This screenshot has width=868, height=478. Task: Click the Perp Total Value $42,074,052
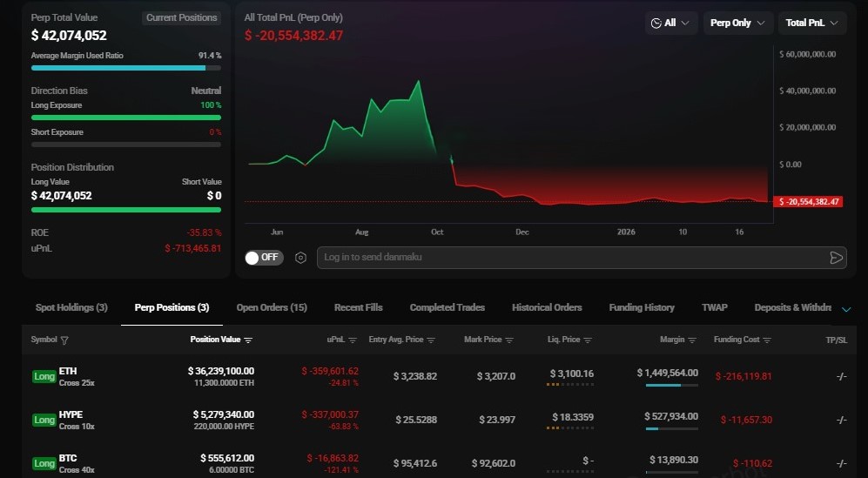click(69, 36)
